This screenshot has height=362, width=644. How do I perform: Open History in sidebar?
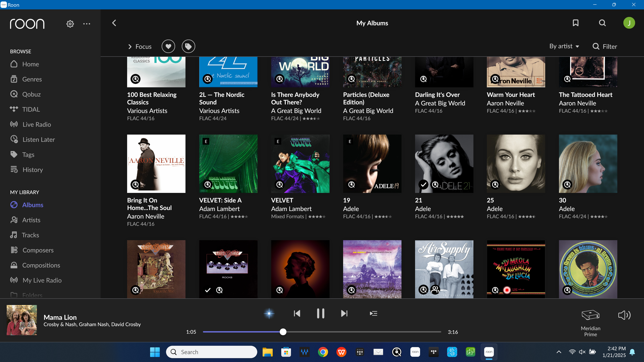click(26, 170)
